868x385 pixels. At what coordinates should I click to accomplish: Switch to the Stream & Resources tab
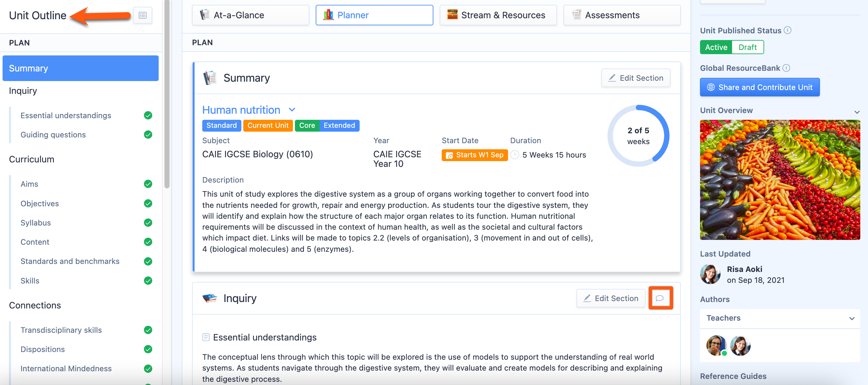pos(498,15)
